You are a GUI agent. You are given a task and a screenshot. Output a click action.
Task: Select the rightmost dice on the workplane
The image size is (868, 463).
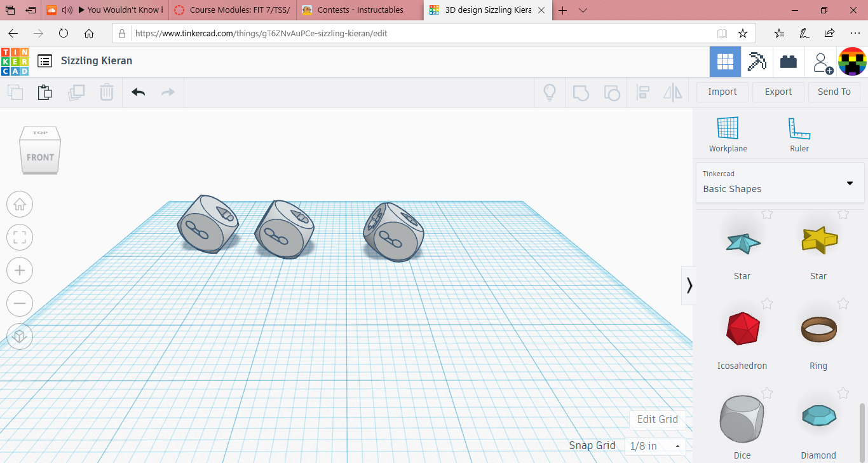393,231
